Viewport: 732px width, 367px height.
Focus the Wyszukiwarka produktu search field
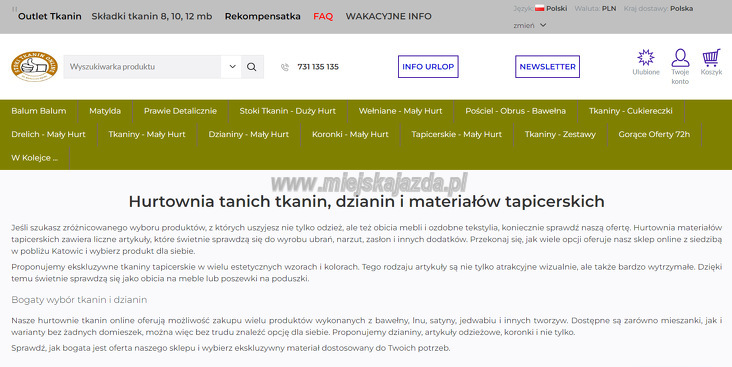(142, 67)
